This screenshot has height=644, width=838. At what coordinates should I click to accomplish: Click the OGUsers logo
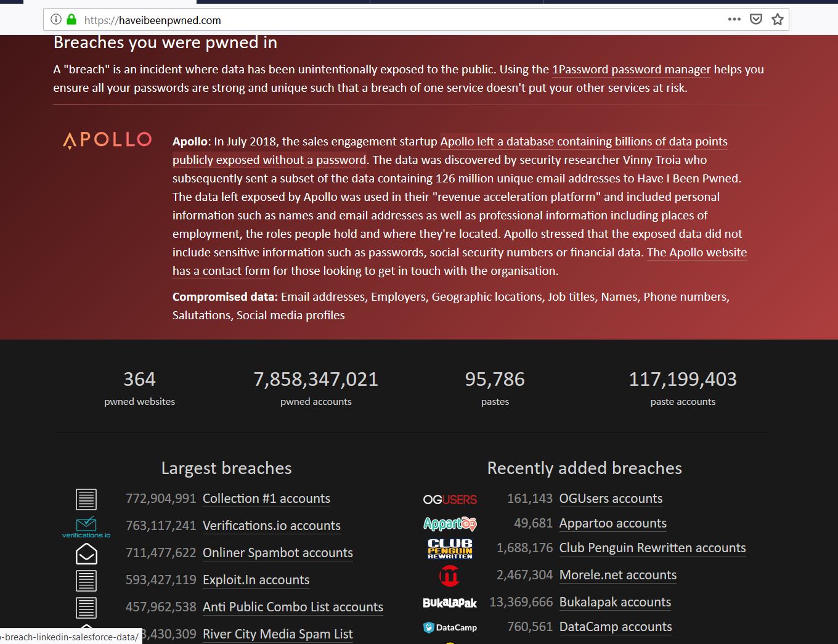click(450, 499)
